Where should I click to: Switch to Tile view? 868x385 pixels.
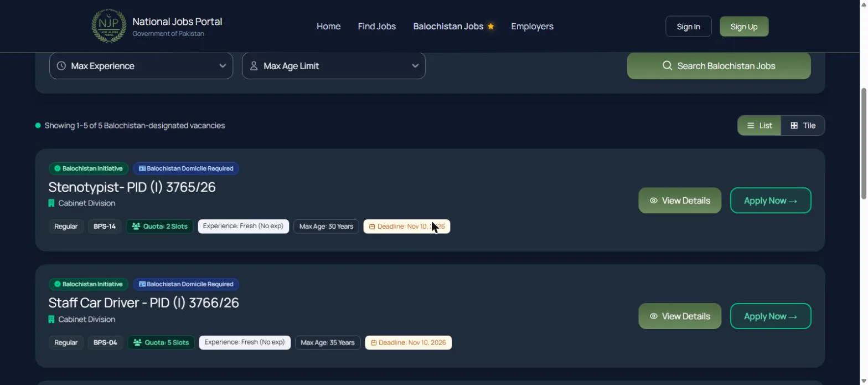[x=803, y=126]
